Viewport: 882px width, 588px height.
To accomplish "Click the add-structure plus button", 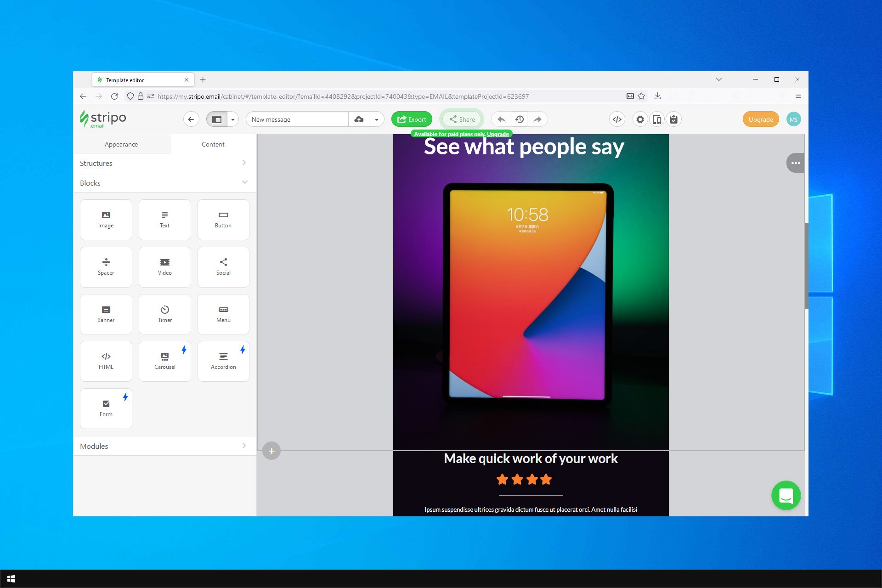I will pyautogui.click(x=271, y=451).
